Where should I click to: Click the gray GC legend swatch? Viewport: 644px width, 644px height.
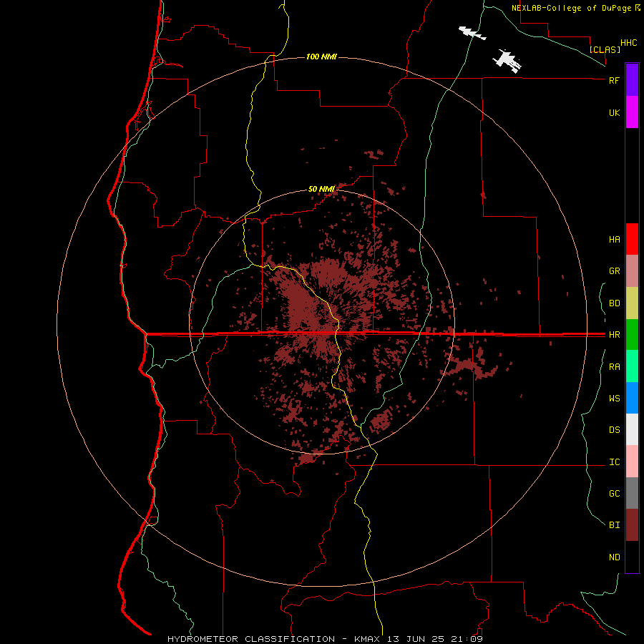click(632, 493)
